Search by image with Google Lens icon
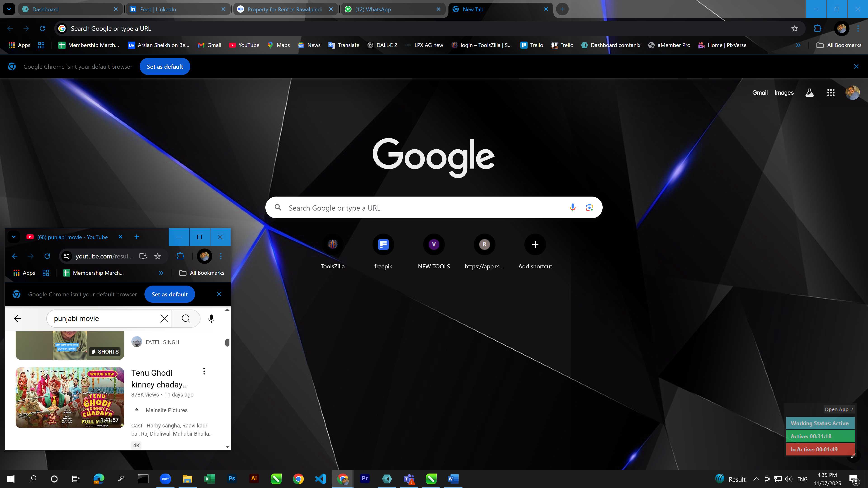Viewport: 868px width, 488px height. pyautogui.click(x=589, y=207)
